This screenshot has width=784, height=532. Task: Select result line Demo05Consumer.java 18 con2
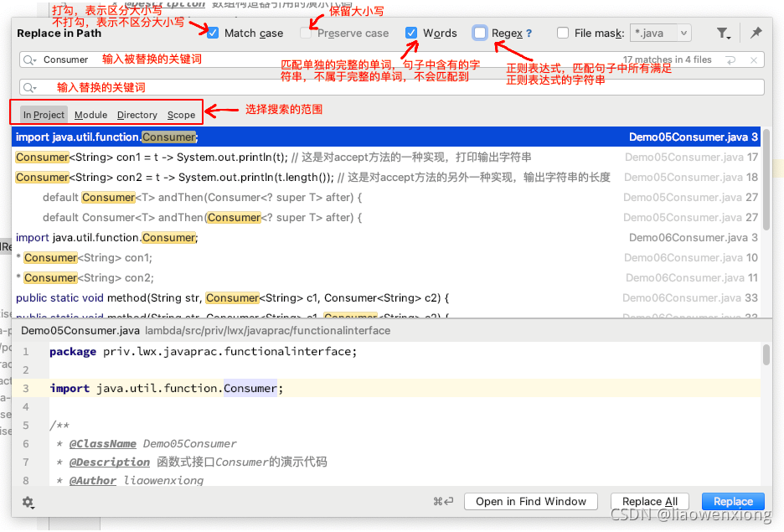pyautogui.click(x=386, y=177)
